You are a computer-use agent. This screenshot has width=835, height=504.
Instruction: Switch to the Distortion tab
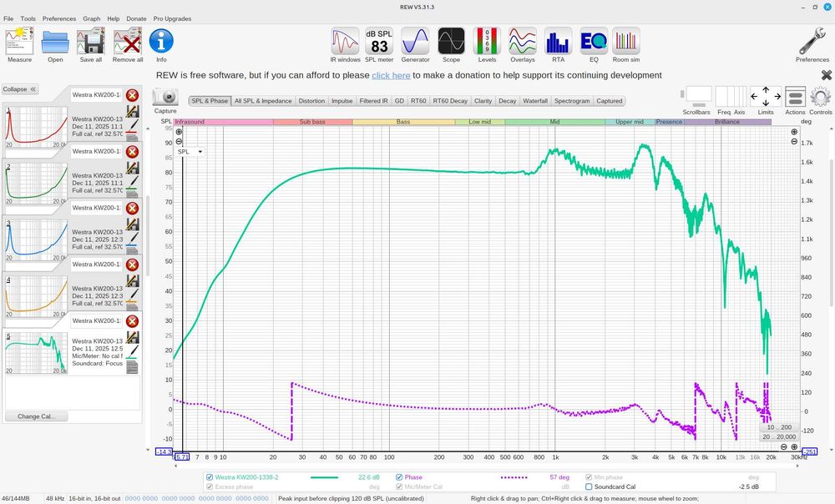pyautogui.click(x=311, y=101)
